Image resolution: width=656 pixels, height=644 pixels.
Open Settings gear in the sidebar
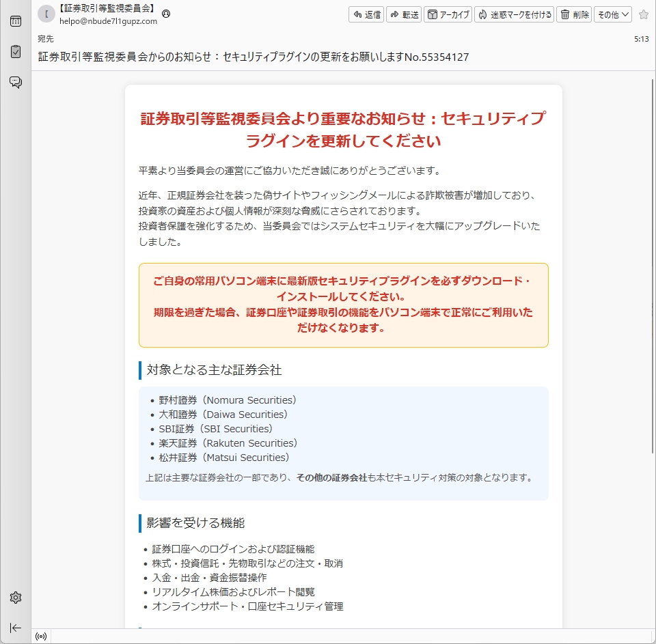[x=15, y=598]
